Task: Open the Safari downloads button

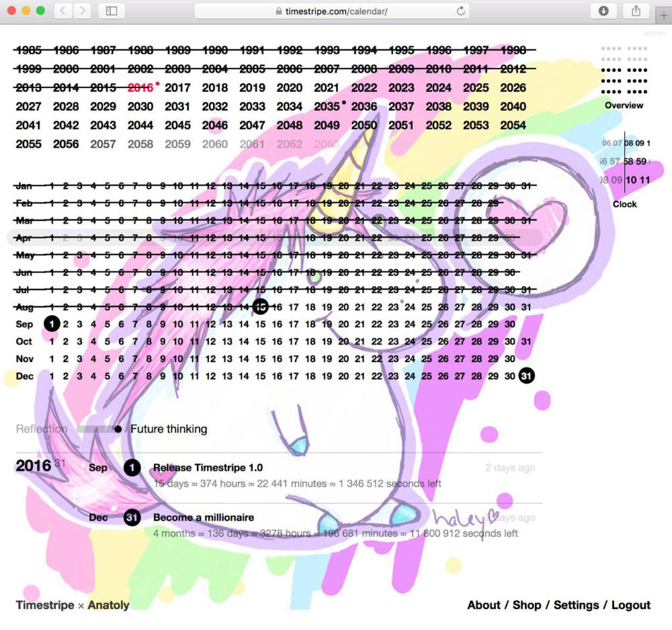Action: (603, 11)
